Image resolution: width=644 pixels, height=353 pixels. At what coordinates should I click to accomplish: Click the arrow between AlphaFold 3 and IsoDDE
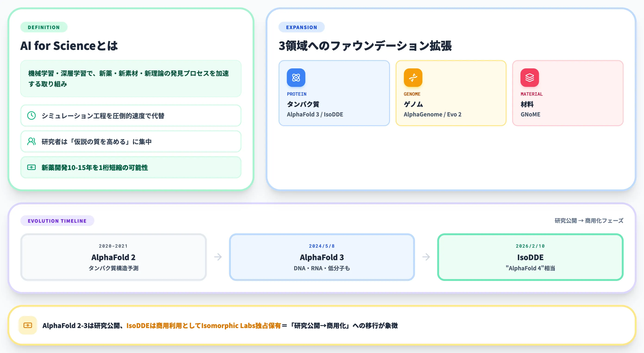click(x=426, y=257)
